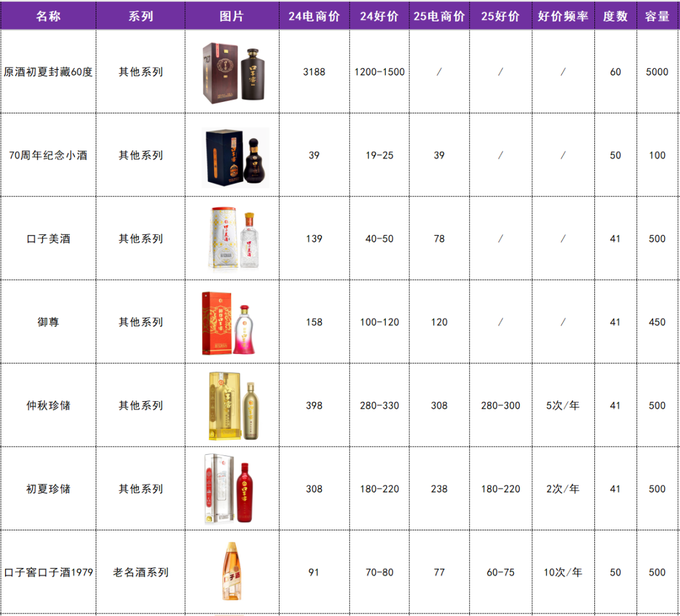Image resolution: width=680 pixels, height=616 pixels.
Task: Click the 120 price cell for 御尊
Action: tap(439, 322)
